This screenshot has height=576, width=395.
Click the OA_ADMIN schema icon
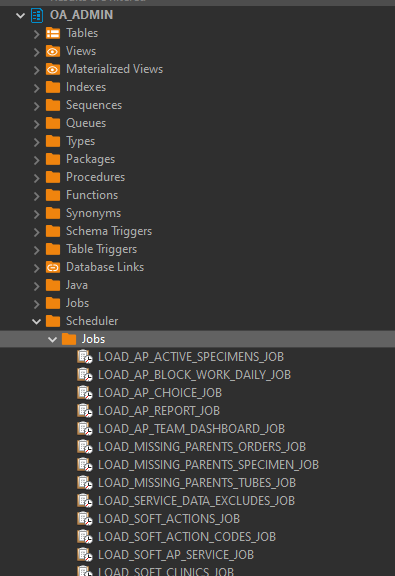click(37, 15)
